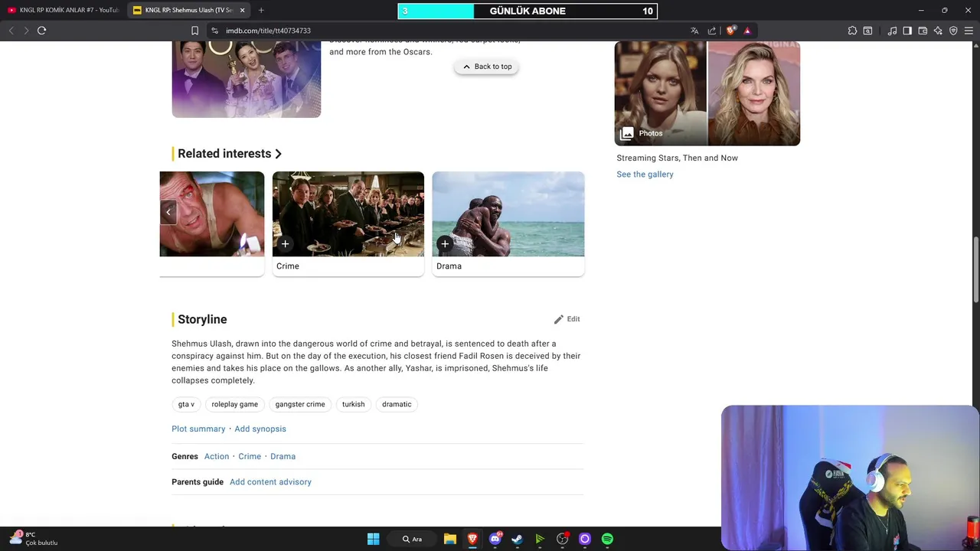
Task: Open Brave Shields lion icon
Action: tap(730, 31)
